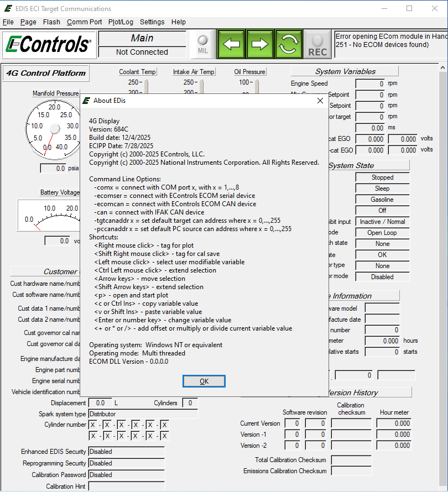Click the EDIS app icon in title bar
448x492 pixels.
pos(8,8)
